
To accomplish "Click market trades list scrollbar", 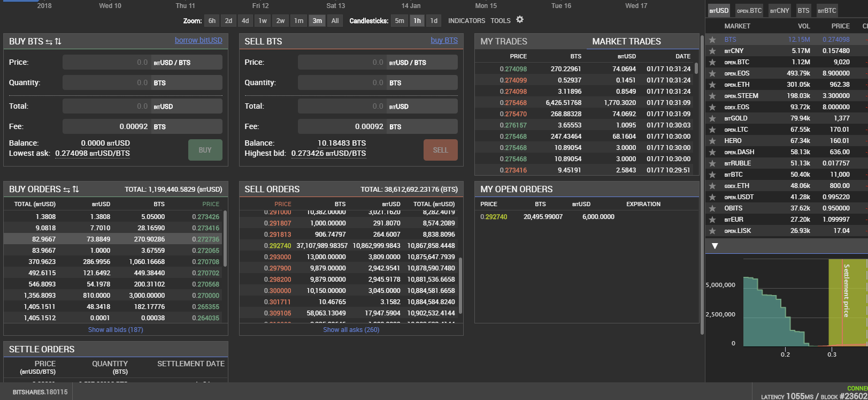I will tap(696, 68).
